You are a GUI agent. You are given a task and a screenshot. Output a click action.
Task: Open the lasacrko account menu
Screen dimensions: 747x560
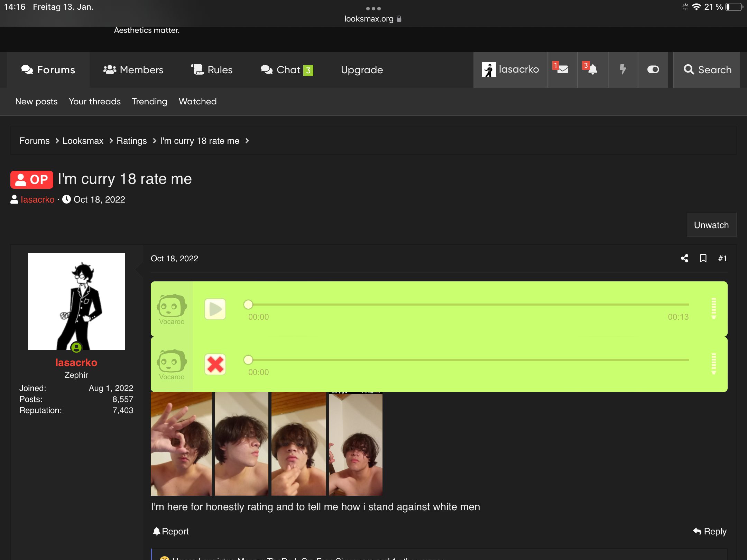[510, 69]
